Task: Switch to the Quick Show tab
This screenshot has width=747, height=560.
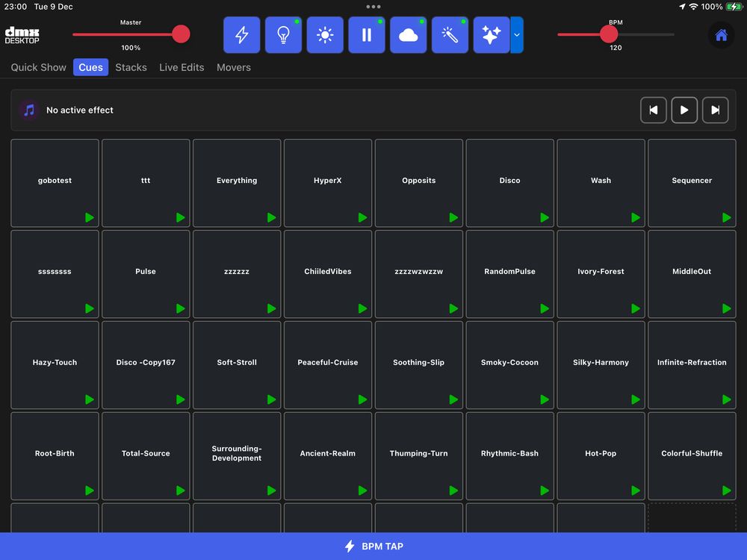Action: click(x=39, y=67)
